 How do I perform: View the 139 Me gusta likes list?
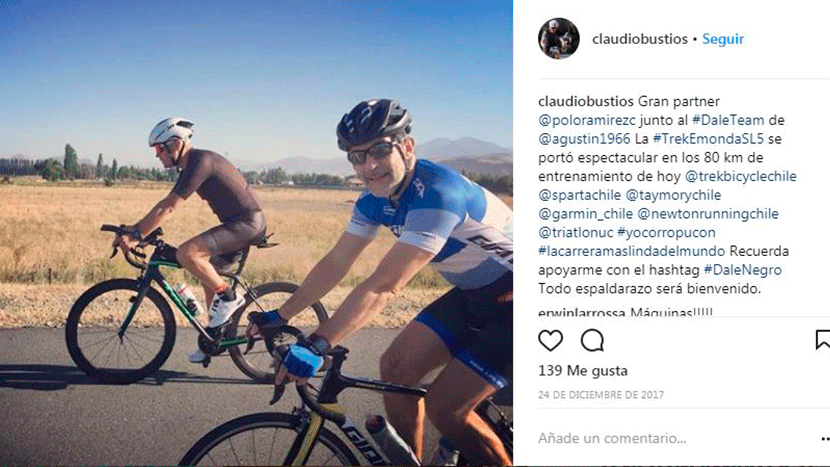pos(583,371)
